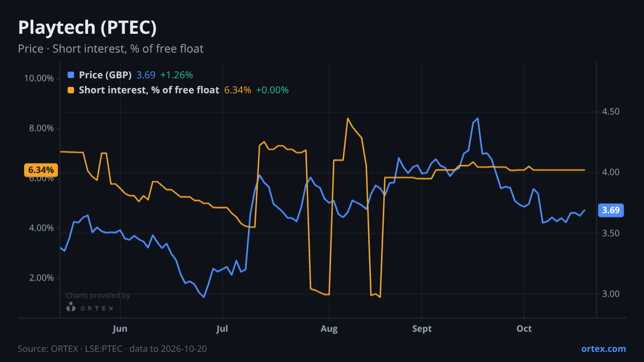Click the blue 3.69 axis badge
The height and width of the screenshot is (362, 644).
pos(611,210)
